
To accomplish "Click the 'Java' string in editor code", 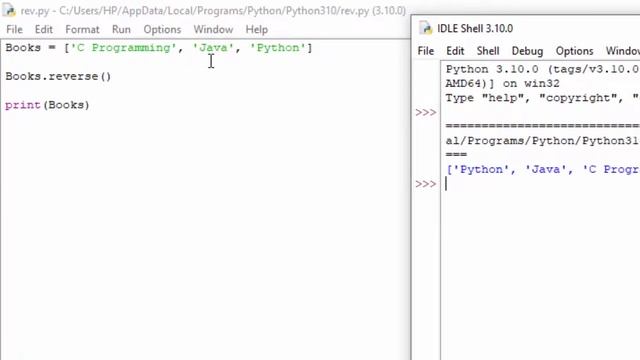I will pyautogui.click(x=212, y=48).
